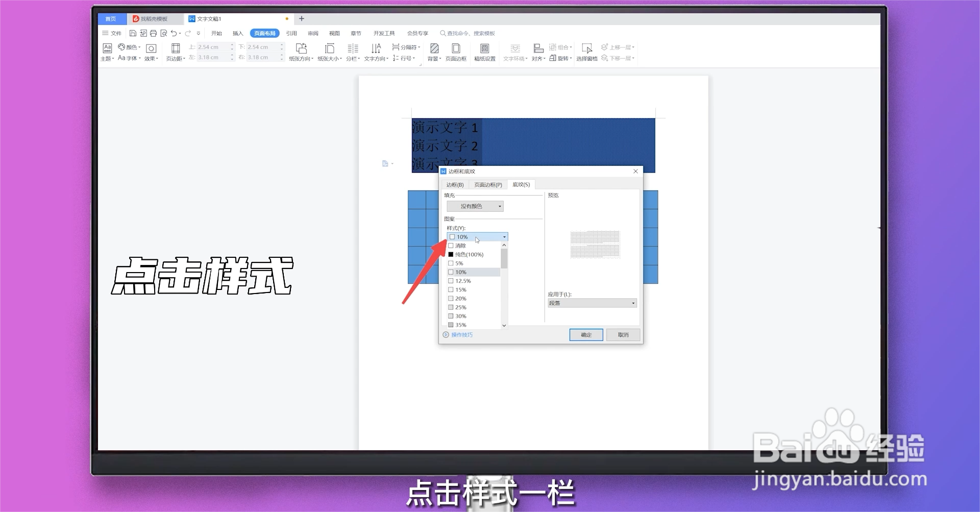Open the 开始 ribbon tab
This screenshot has height=512, width=980.
(216, 33)
